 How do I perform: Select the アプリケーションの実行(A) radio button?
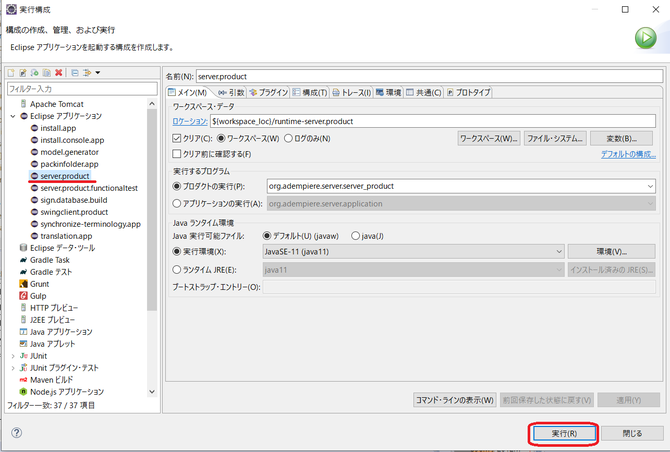click(x=177, y=204)
